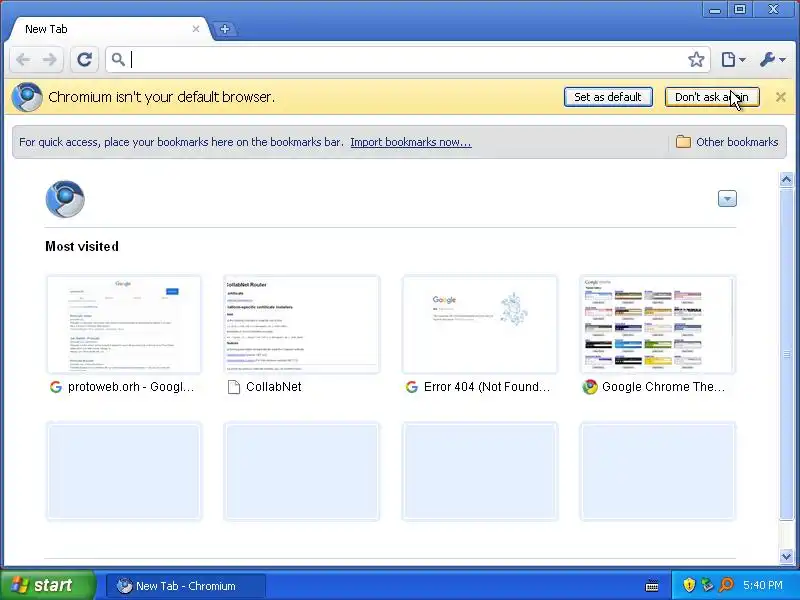Viewport: 800px width, 600px height.
Task: Bookmark this page with the star icon
Action: (696, 60)
